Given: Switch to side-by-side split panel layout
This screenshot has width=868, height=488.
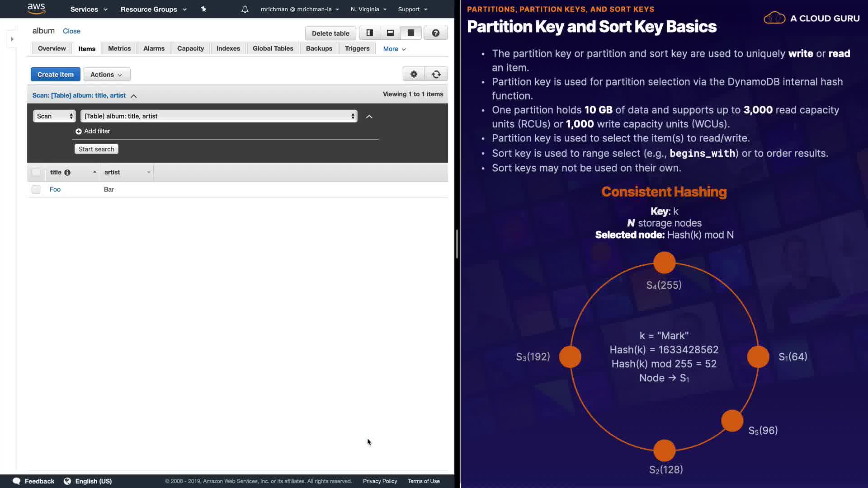Looking at the screenshot, I should pyautogui.click(x=369, y=33).
